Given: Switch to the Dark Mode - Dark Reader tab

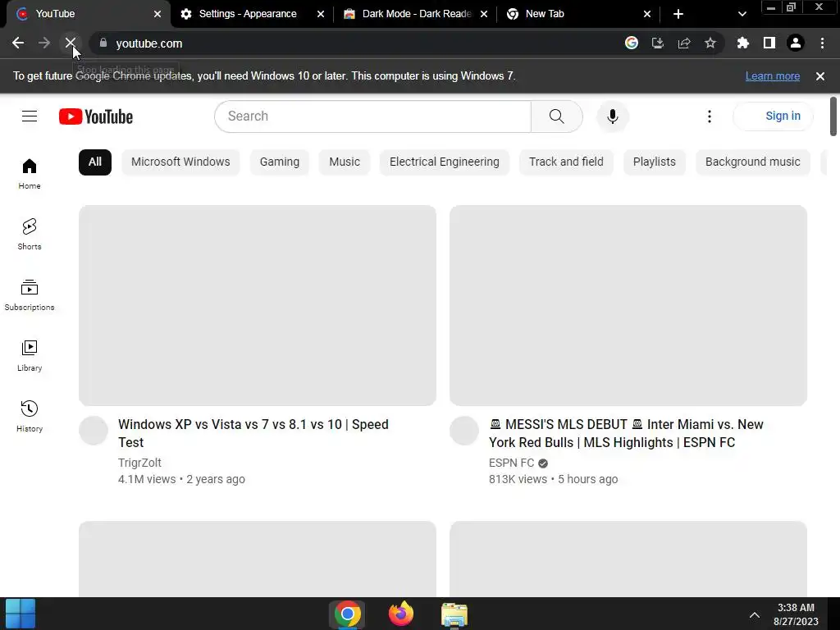Looking at the screenshot, I should pyautogui.click(x=416, y=14).
